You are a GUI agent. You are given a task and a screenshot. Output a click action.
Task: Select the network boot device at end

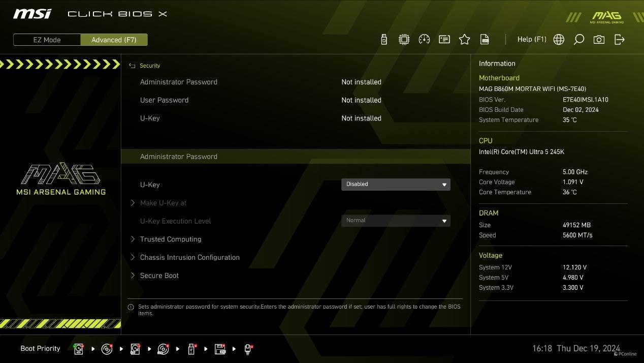pyautogui.click(x=248, y=349)
